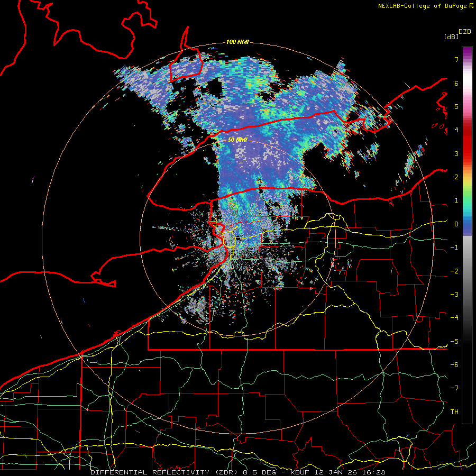476x476 pixels.
Task: Click the -4 dB label on the color scale
Action: pos(454,318)
